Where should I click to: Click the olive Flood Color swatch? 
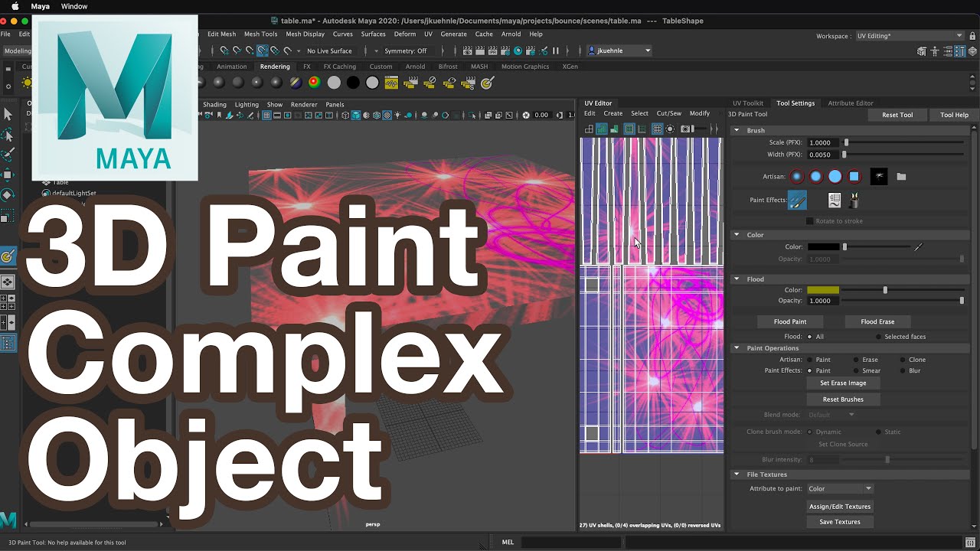824,290
